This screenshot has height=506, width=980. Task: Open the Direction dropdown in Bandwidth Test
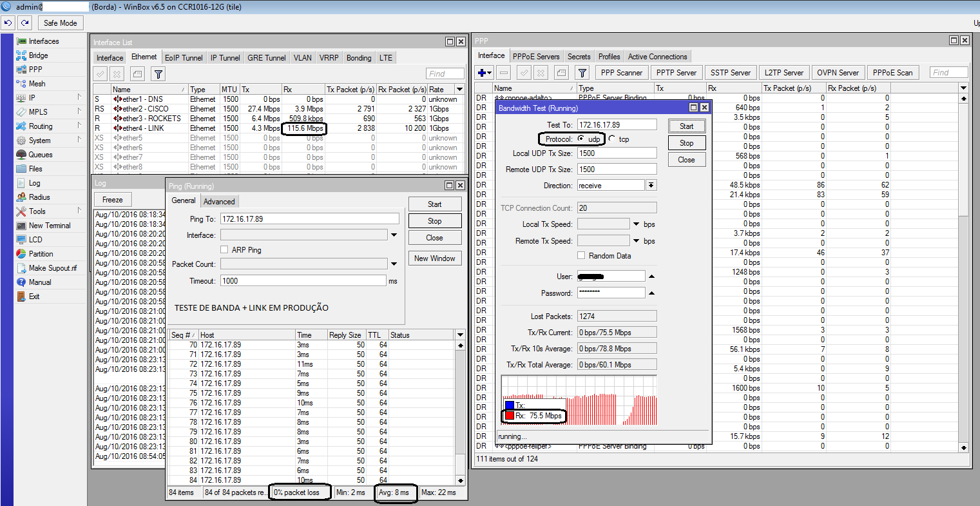pyautogui.click(x=651, y=186)
